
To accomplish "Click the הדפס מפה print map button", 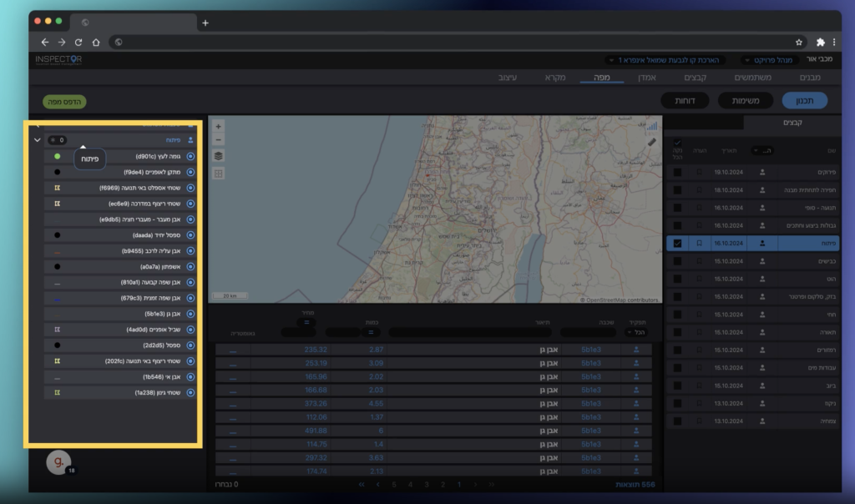I will (64, 102).
